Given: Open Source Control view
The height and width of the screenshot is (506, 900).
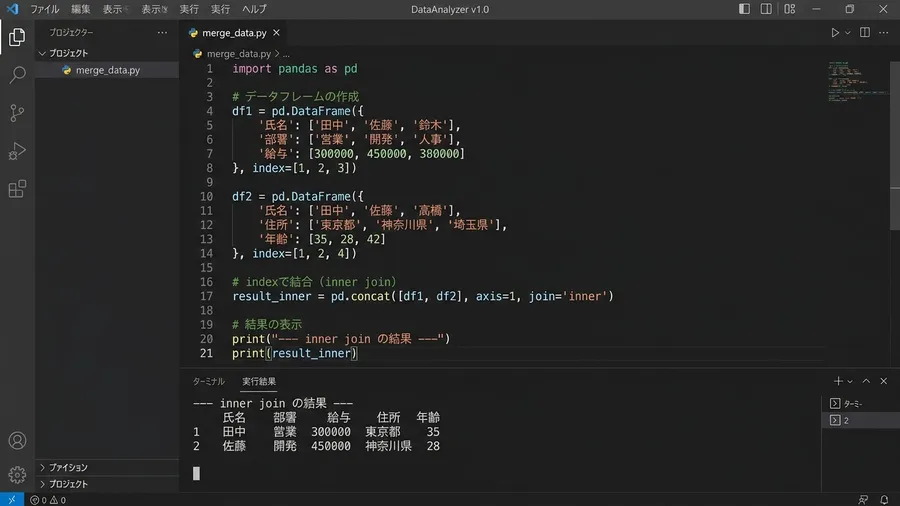Looking at the screenshot, I should (x=17, y=113).
